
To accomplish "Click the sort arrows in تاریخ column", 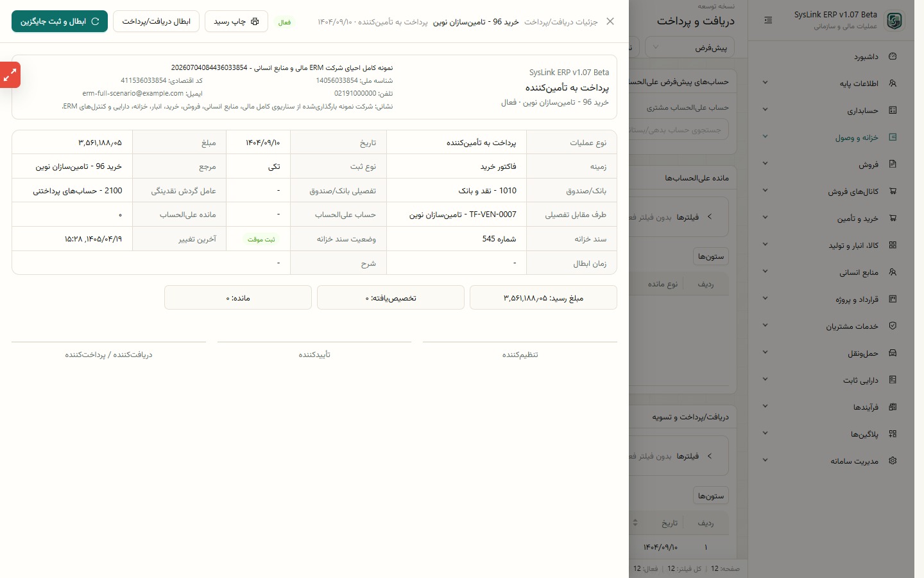I will pyautogui.click(x=635, y=523).
